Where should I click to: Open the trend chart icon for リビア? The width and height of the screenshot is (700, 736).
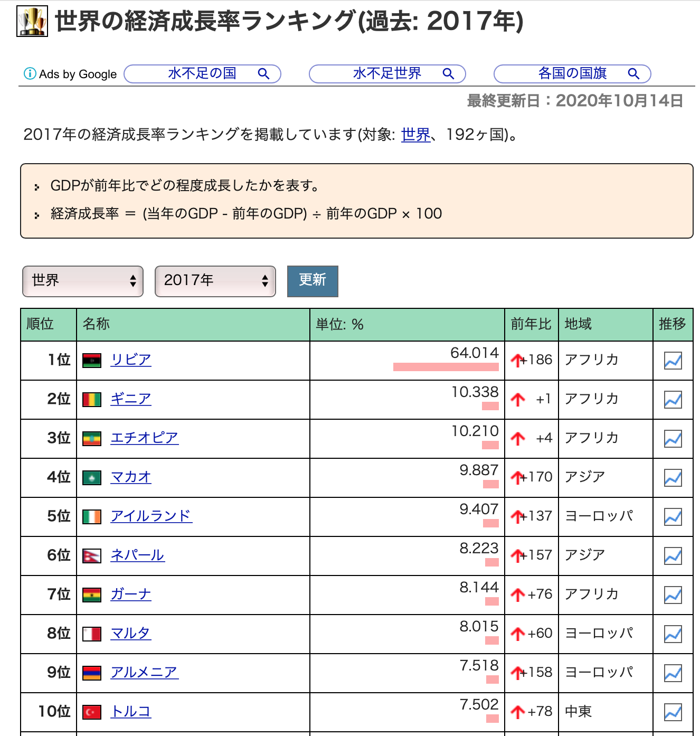coord(673,360)
